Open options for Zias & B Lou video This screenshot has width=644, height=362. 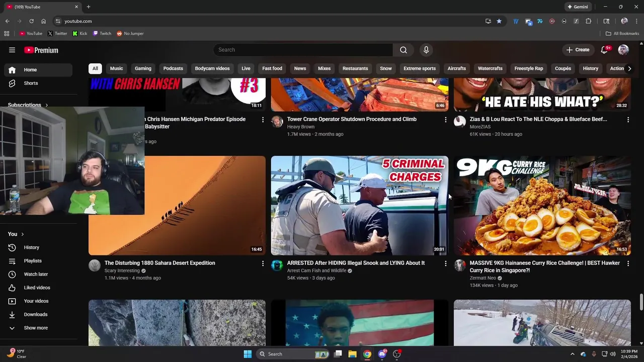[628, 120]
